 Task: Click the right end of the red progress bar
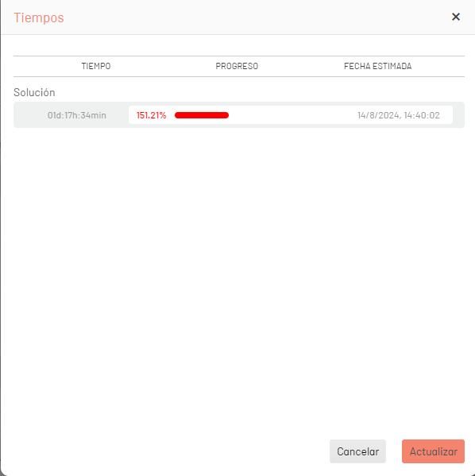[x=226, y=115]
